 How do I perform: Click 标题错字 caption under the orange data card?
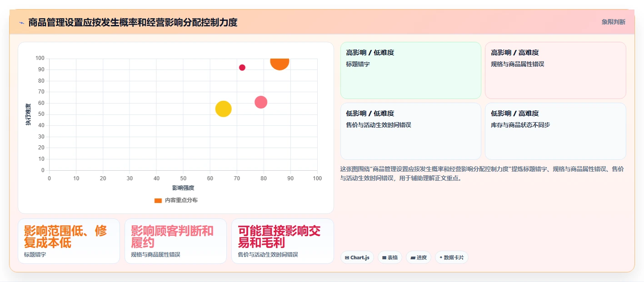35,255
